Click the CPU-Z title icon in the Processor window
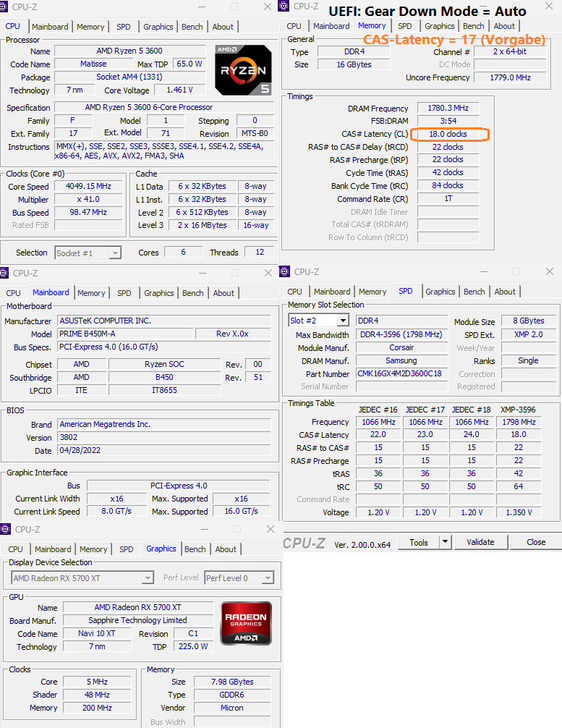The height and width of the screenshot is (728, 562). [x=4, y=7]
